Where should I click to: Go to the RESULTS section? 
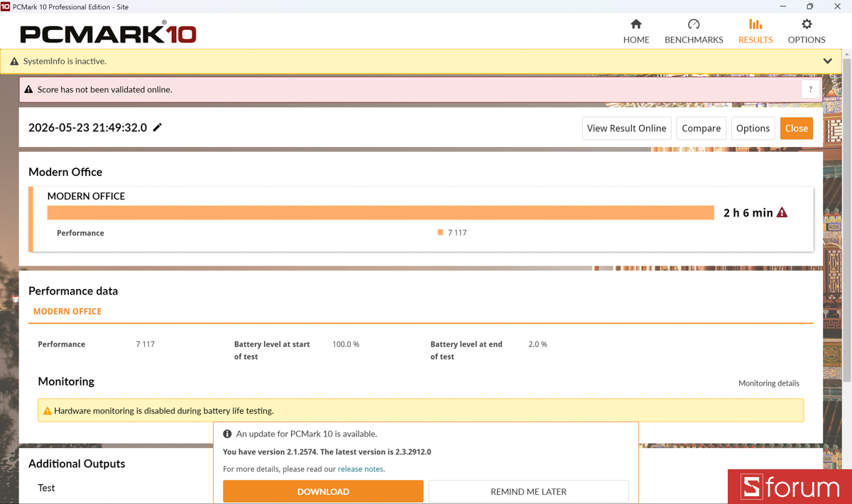pos(755,31)
